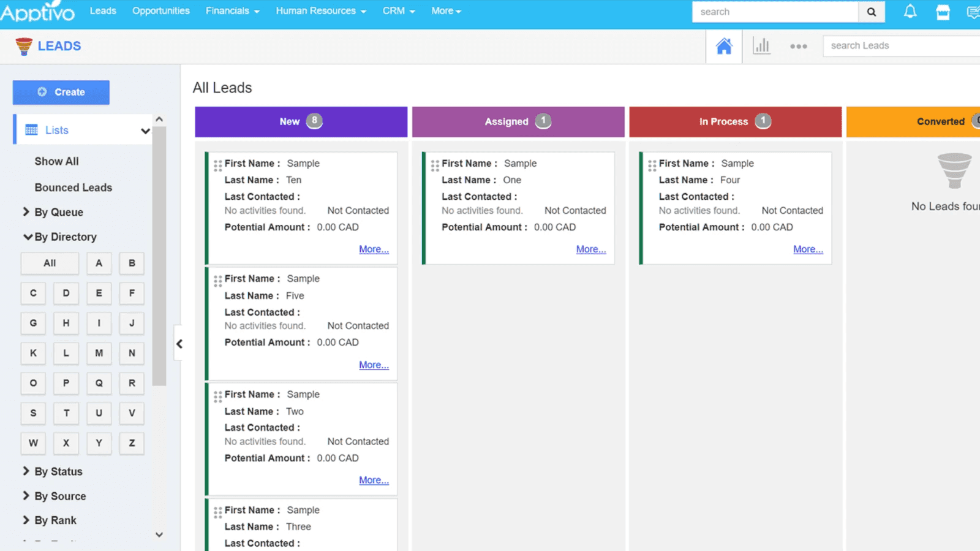Click the Assigned column count badge
Screen dimensions: 980x551
pyautogui.click(x=543, y=121)
